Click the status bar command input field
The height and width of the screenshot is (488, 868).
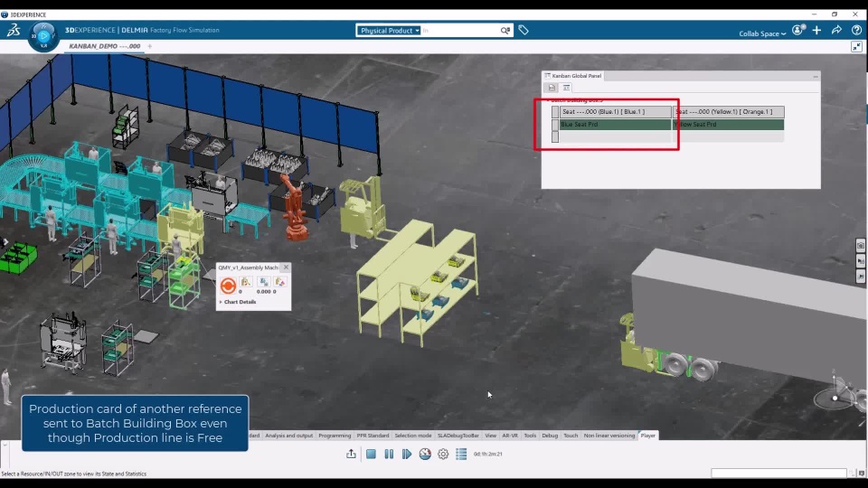[x=778, y=474]
